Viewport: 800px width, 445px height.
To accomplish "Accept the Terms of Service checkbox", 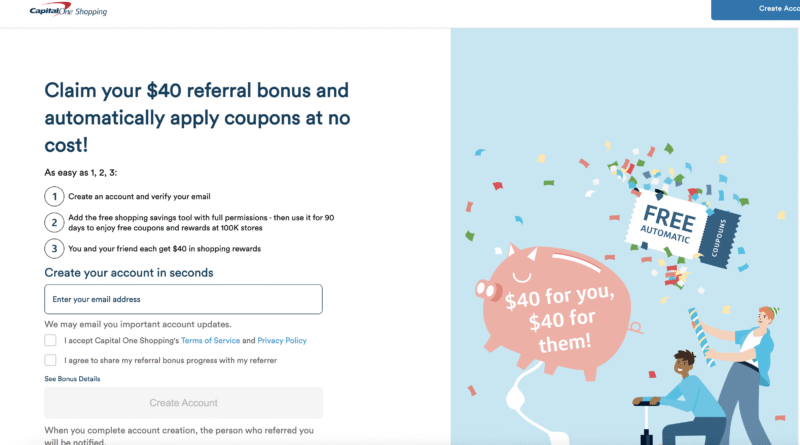I will 50,340.
